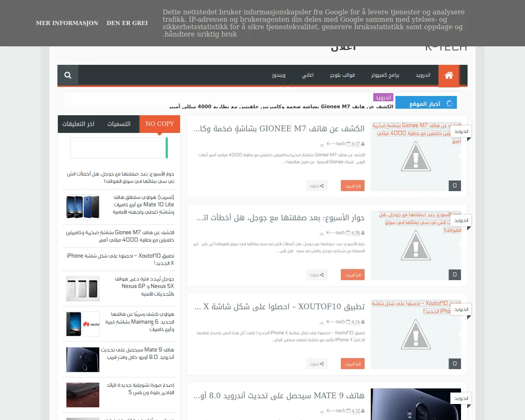The width and height of the screenshot is (525, 420).
Task: Open the Mate 10 Lite sidebar thumbnail
Action: pos(82,207)
